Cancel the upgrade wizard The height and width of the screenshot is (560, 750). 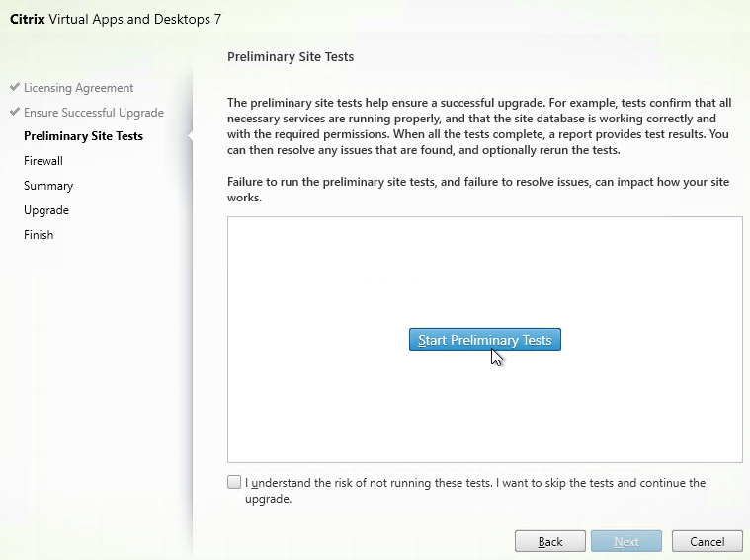(x=707, y=541)
